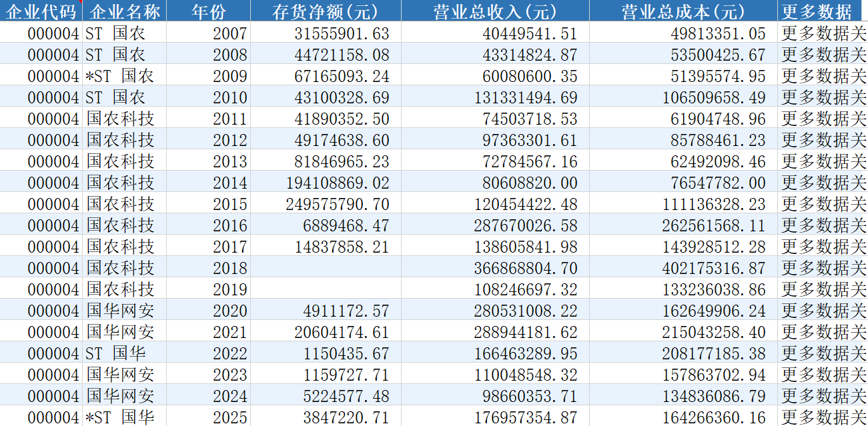Select the 营业总成本(元) column header

[684, 11]
